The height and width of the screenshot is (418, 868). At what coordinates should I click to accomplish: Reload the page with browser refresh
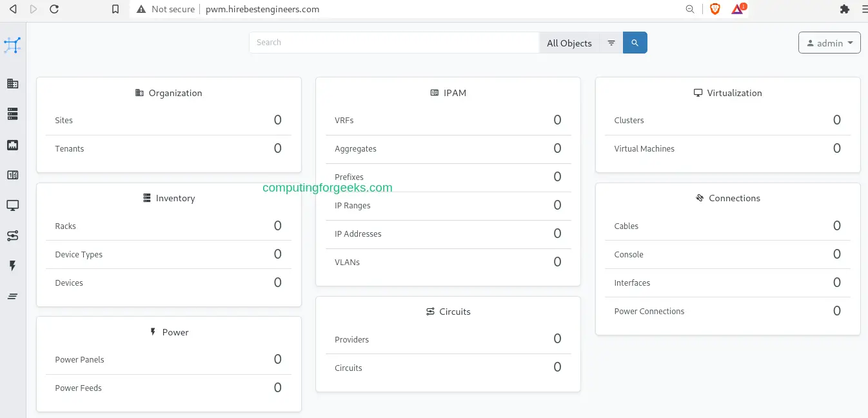click(x=54, y=9)
